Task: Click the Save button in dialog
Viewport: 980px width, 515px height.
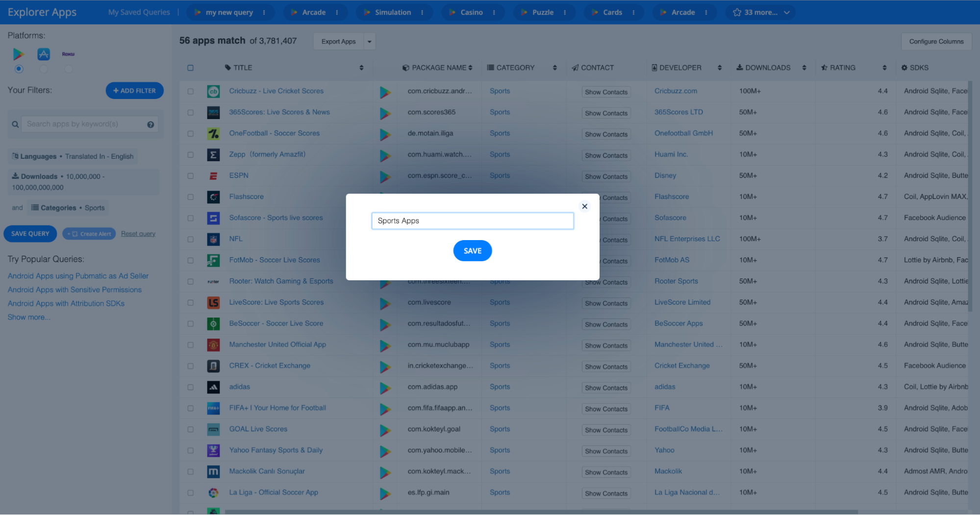Action: coord(473,251)
